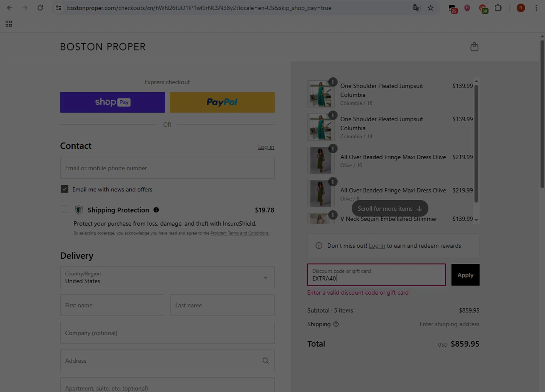Viewport: 545px width, 392px height.
Task: Click thumbnail of Jumpsuit Columbia size 16
Action: (320, 94)
